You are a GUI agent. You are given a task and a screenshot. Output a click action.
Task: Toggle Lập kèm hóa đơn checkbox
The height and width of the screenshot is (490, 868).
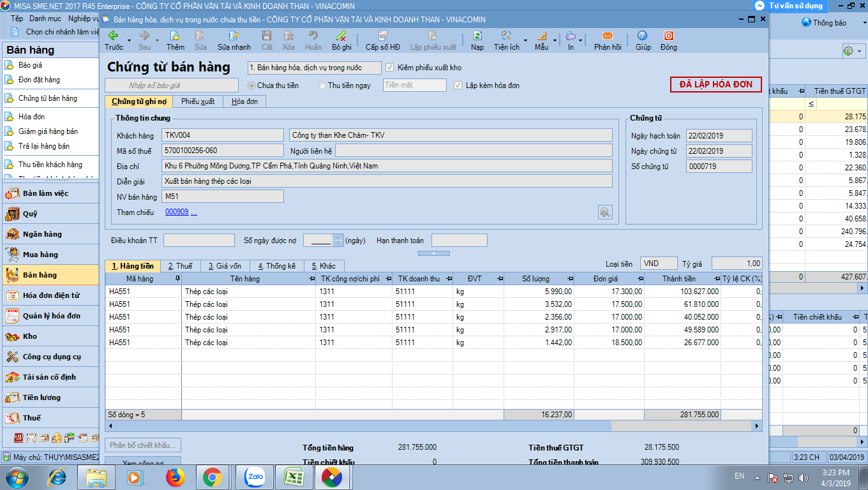click(458, 85)
